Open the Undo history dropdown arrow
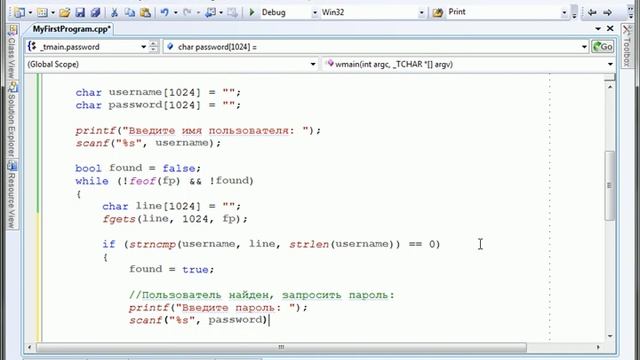 pos(176,13)
